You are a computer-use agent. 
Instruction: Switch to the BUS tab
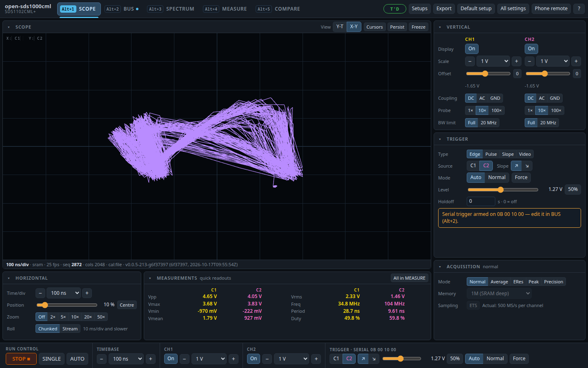122,9
